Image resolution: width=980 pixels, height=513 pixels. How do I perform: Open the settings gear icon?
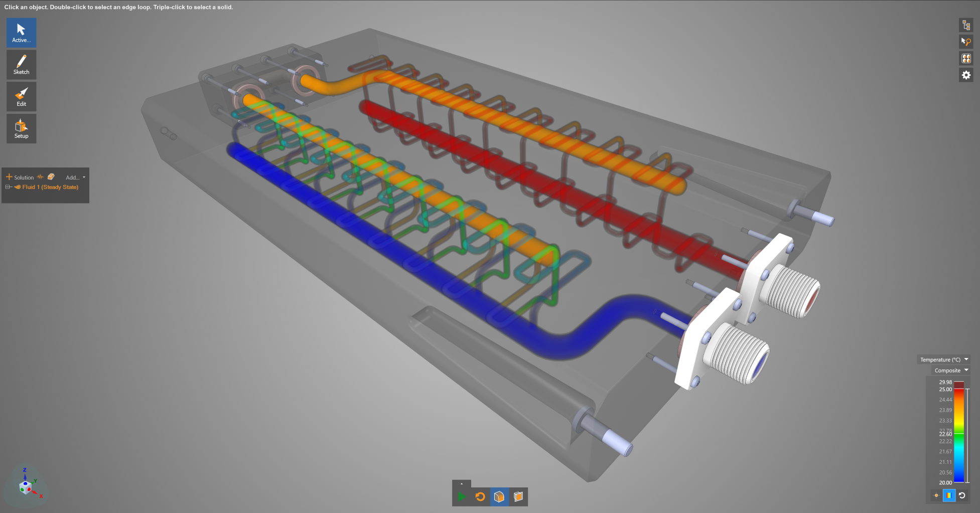pos(966,75)
